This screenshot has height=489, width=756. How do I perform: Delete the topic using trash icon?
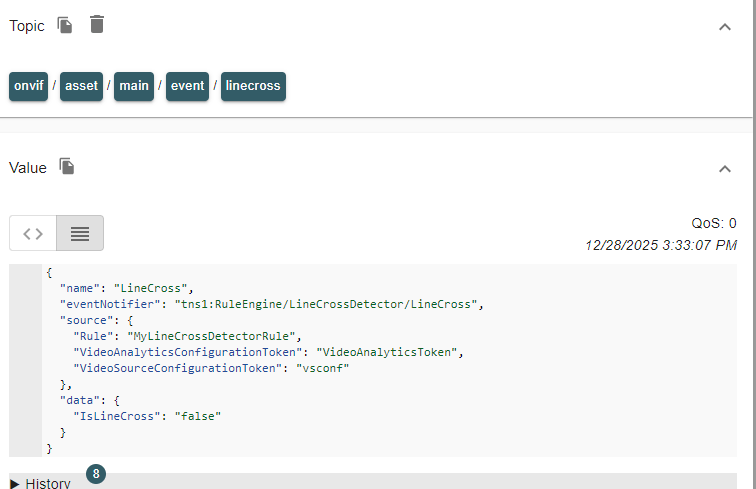[x=96, y=25]
